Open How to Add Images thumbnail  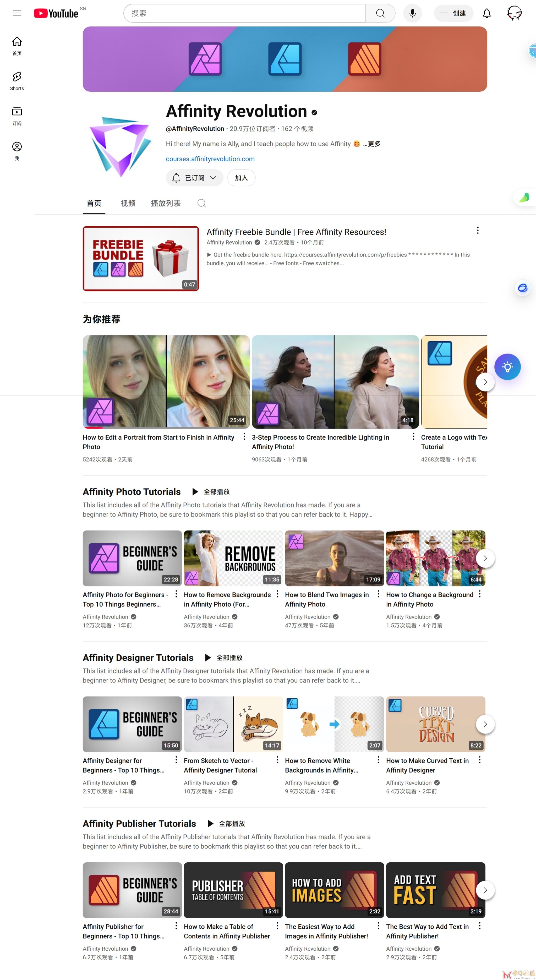[334, 890]
